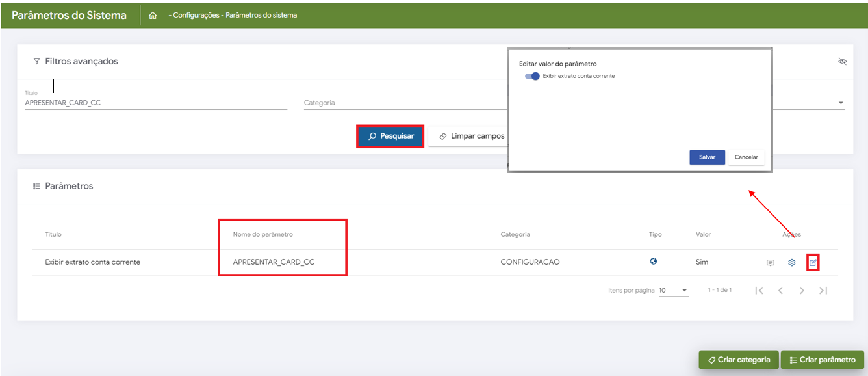Click the Filtros avançados section heading

(x=81, y=61)
